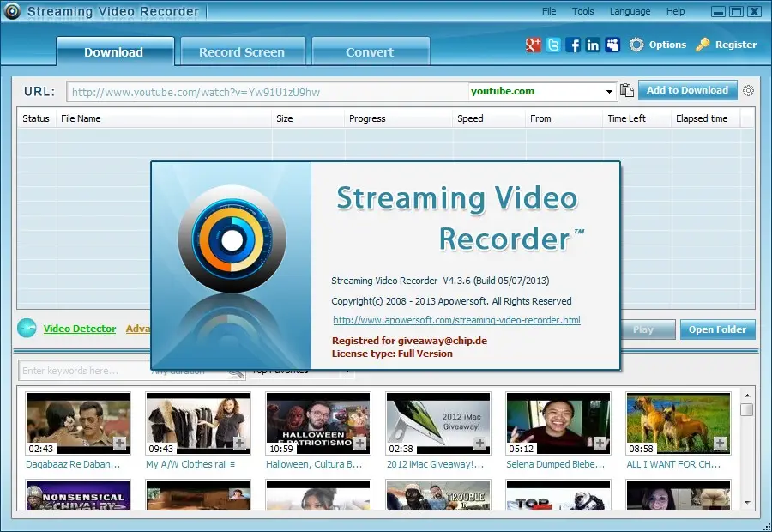Click the '2012 iMac Giveaway!…' video title

435,464
